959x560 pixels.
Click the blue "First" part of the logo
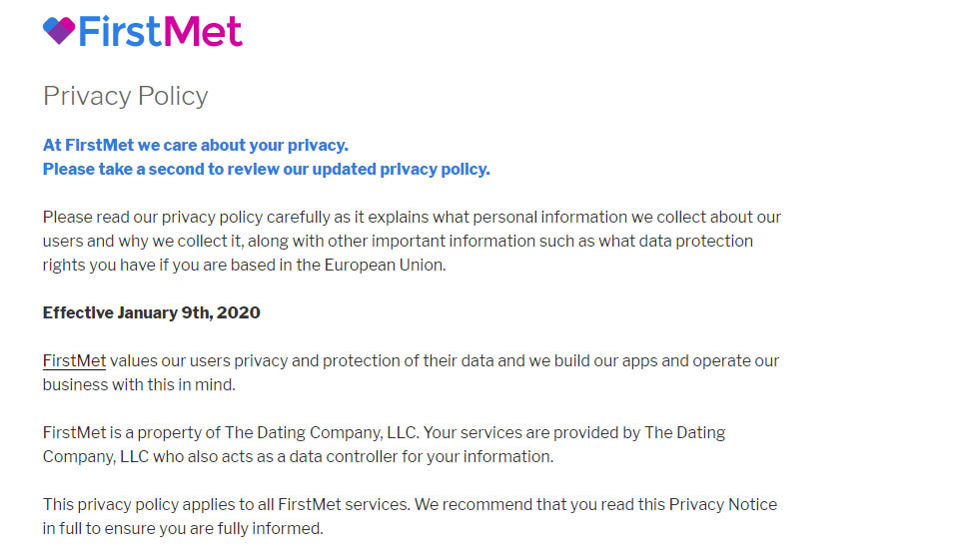(118, 31)
